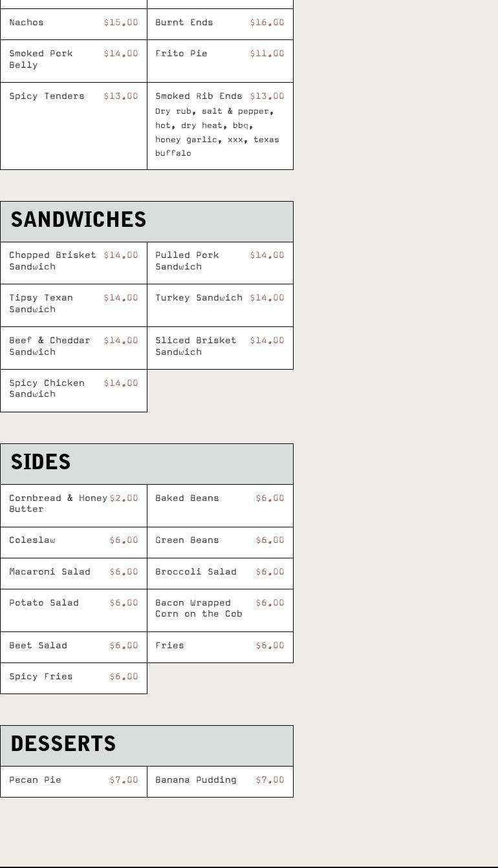Screen dimensions: 498x868
Task: Select the Burnt Ends item
Action: [x=184, y=23]
